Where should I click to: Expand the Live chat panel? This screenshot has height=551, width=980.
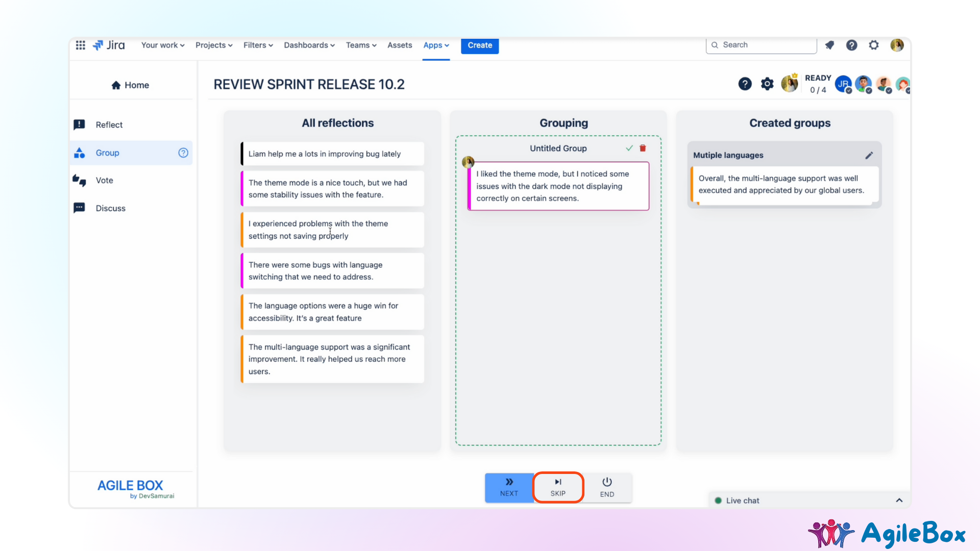click(x=899, y=500)
